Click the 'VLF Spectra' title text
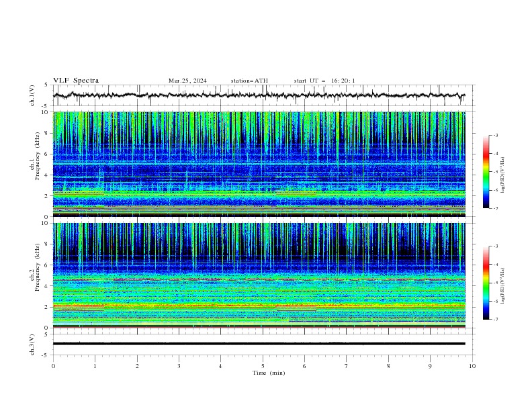Image resolution: width=532 pixels, height=411 pixels. 76,81
